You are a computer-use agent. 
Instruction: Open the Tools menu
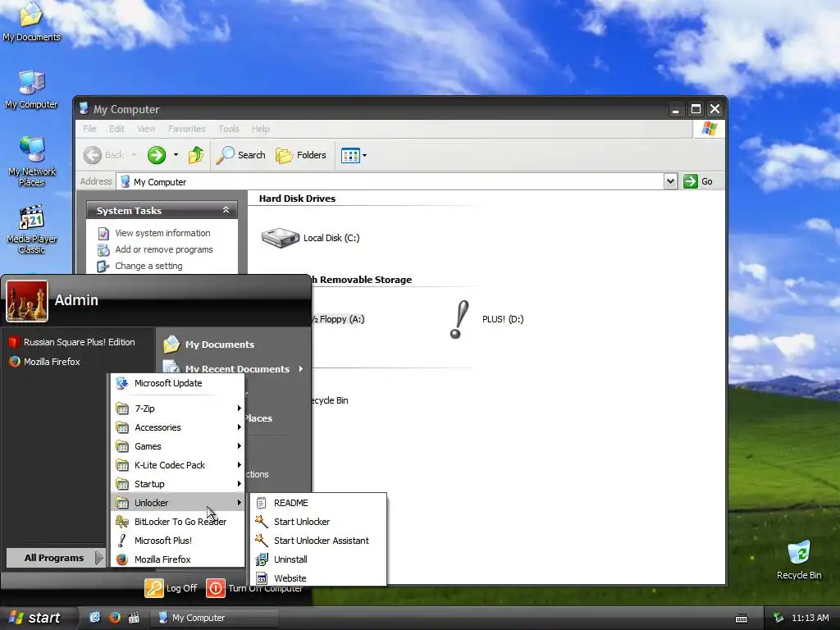[x=228, y=129]
